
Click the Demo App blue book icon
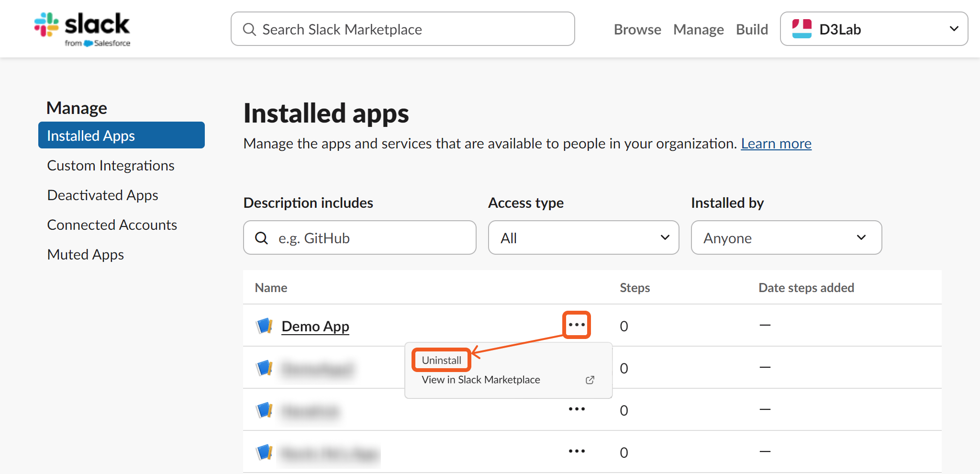pos(264,326)
